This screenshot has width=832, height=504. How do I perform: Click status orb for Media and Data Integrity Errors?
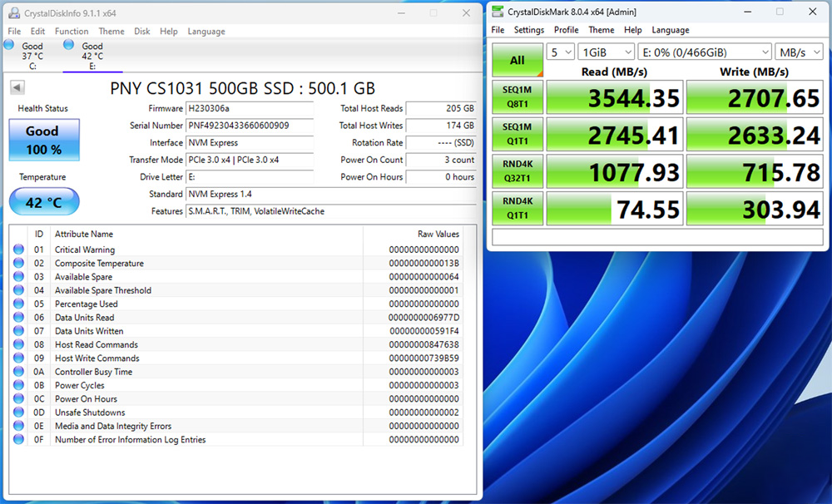[x=18, y=425]
